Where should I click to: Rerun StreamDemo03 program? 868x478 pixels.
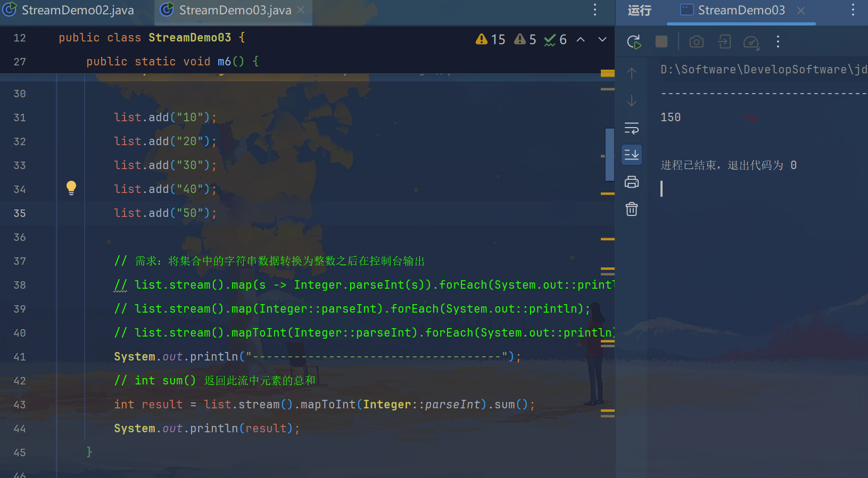634,42
